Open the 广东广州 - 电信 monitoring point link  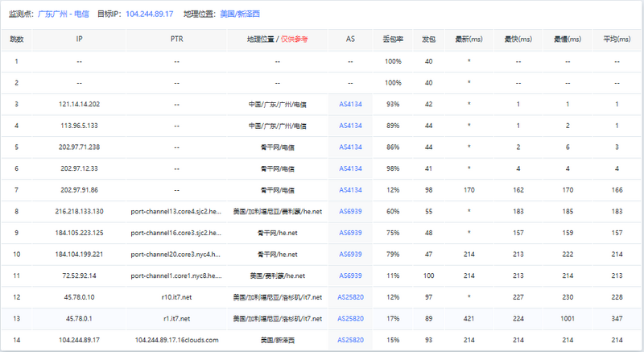(x=64, y=14)
